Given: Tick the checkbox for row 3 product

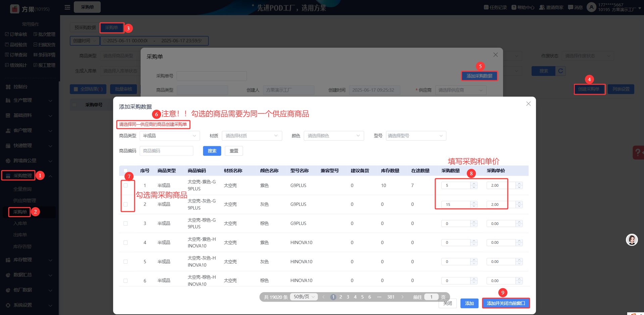Looking at the screenshot, I should click(x=126, y=223).
